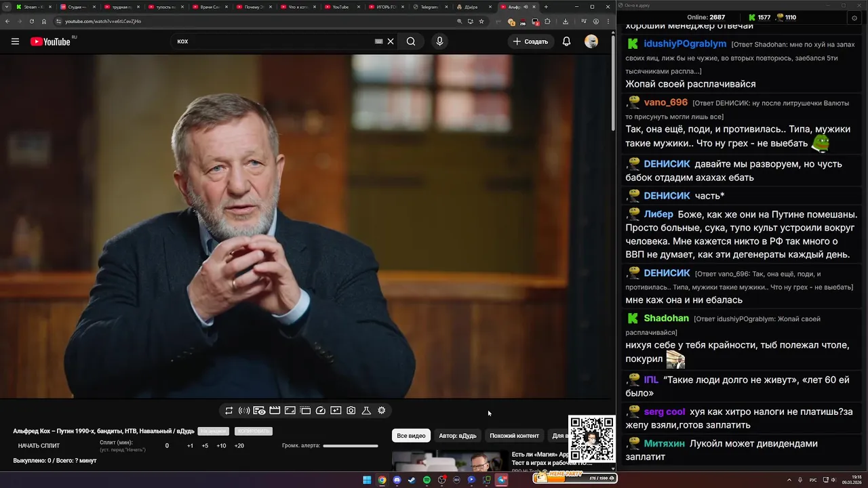The width and height of the screenshot is (868, 488).
Task: Click the split minutes value 0
Action: click(x=167, y=446)
